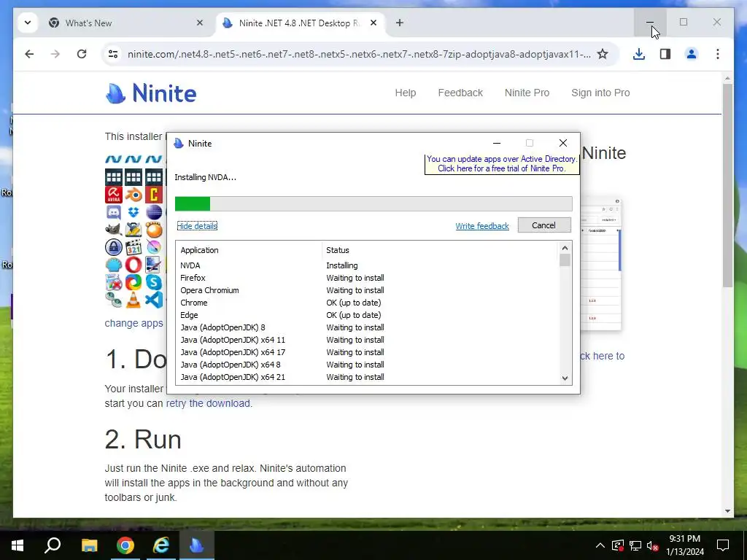Viewport: 747px width, 560px height.
Task: Click Write feedback link
Action: 482,226
